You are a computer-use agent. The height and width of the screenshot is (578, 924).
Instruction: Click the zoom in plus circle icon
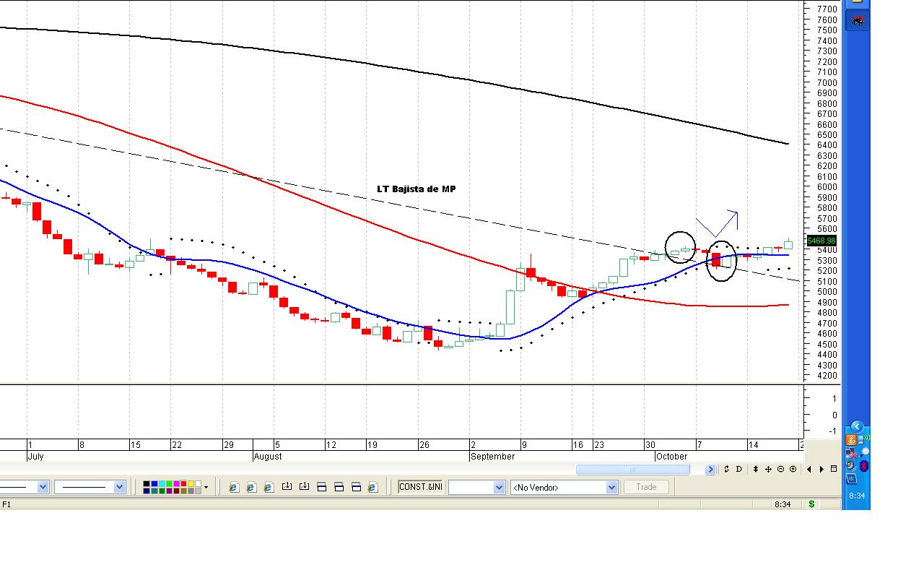click(x=793, y=469)
